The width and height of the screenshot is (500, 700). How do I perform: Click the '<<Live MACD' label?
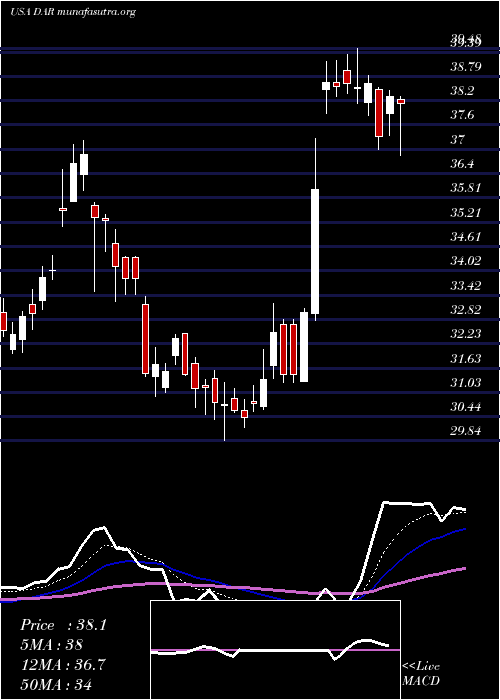tap(421, 674)
